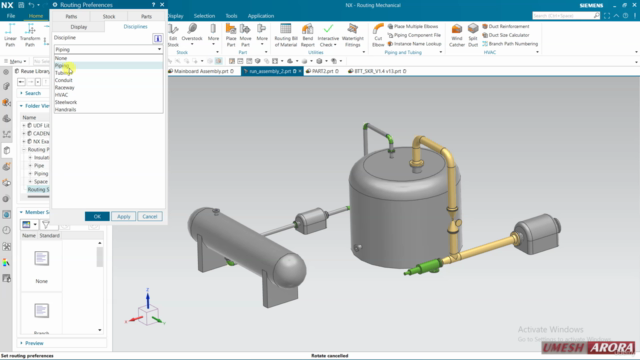The image size is (640, 360).
Task: Open the Interactive Check dropdown arrow
Action: pos(335,45)
